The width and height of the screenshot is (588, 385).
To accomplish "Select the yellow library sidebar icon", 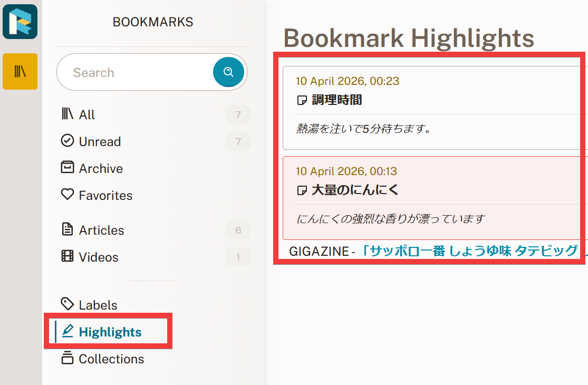I will 20,71.
